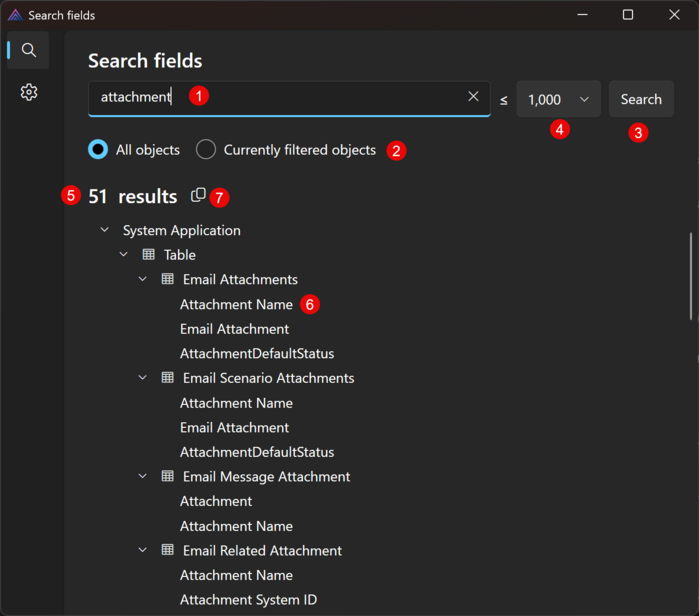Click the Email Attachments table icon
Viewport: 699px width, 616px height.
coord(167,280)
